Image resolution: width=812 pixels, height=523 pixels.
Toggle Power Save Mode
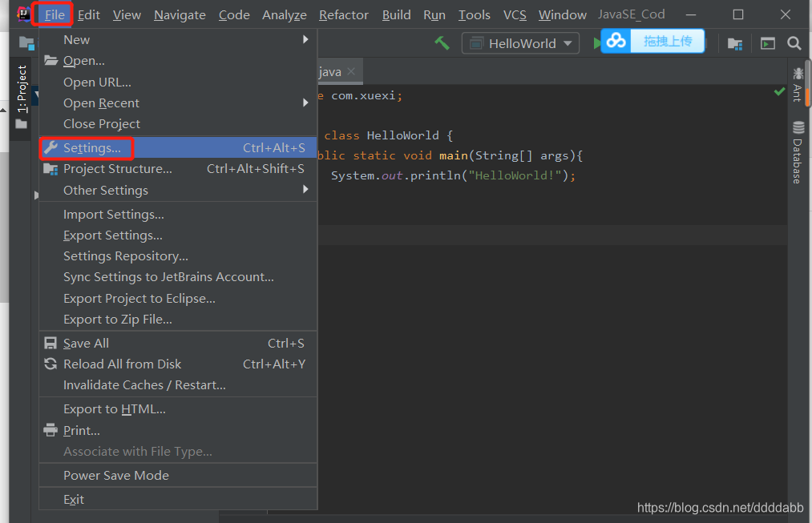(x=116, y=475)
